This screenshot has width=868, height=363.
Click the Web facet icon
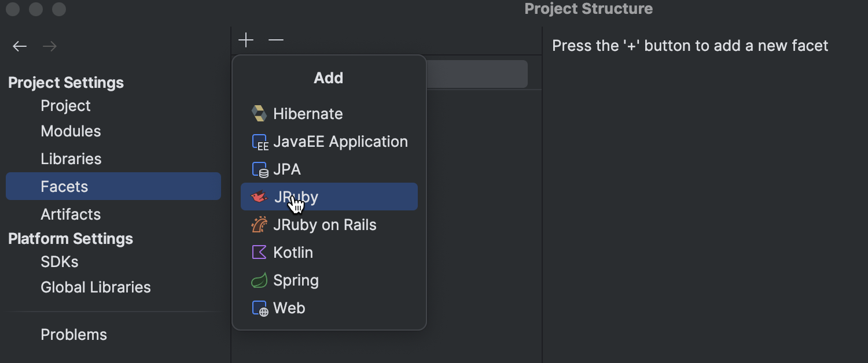[x=259, y=308]
